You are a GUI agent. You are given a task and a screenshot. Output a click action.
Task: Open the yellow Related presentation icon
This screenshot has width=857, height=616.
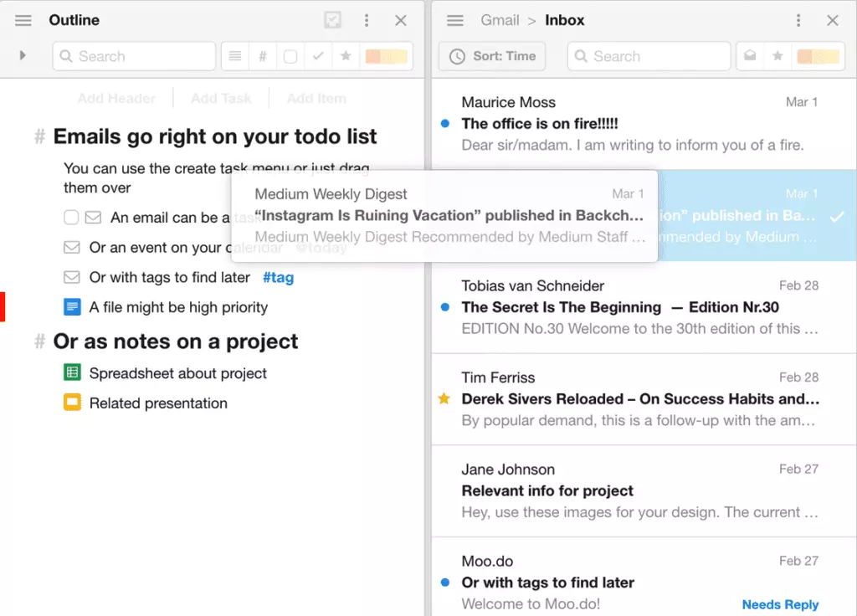[72, 403]
